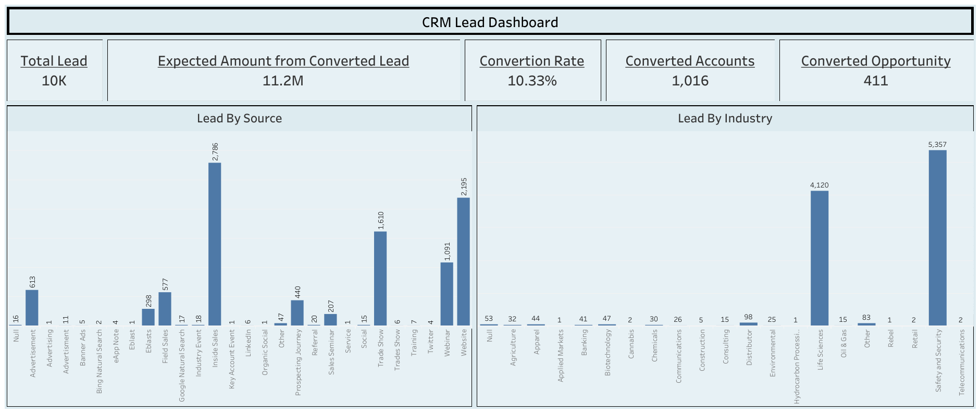Click the Environmental axis label
980x413 pixels.
[x=773, y=353]
